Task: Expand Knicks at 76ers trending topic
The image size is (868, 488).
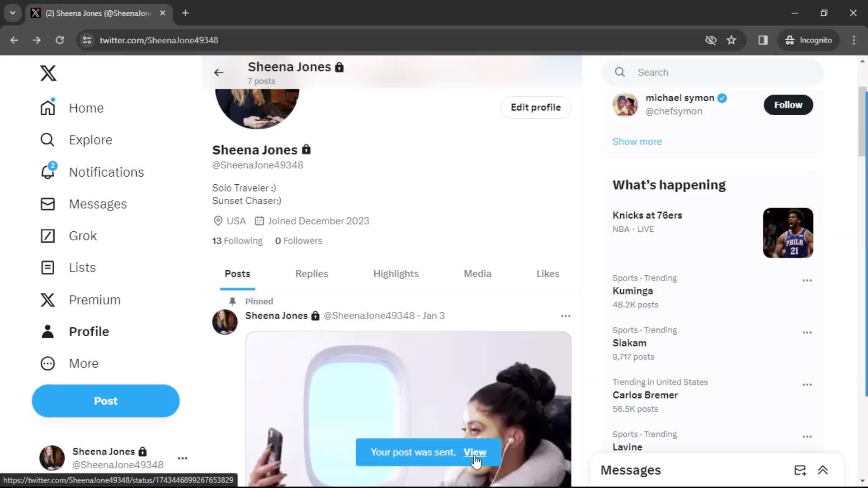Action: pyautogui.click(x=648, y=215)
